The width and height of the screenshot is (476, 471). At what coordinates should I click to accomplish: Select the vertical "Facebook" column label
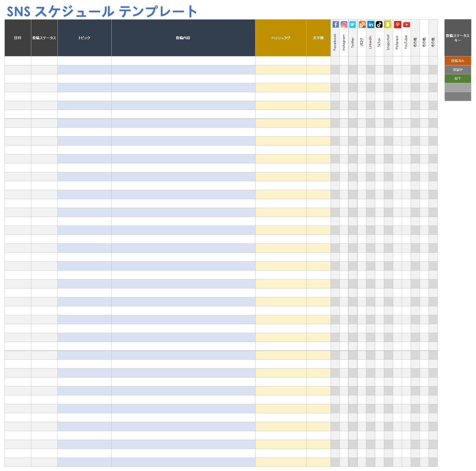(x=335, y=42)
